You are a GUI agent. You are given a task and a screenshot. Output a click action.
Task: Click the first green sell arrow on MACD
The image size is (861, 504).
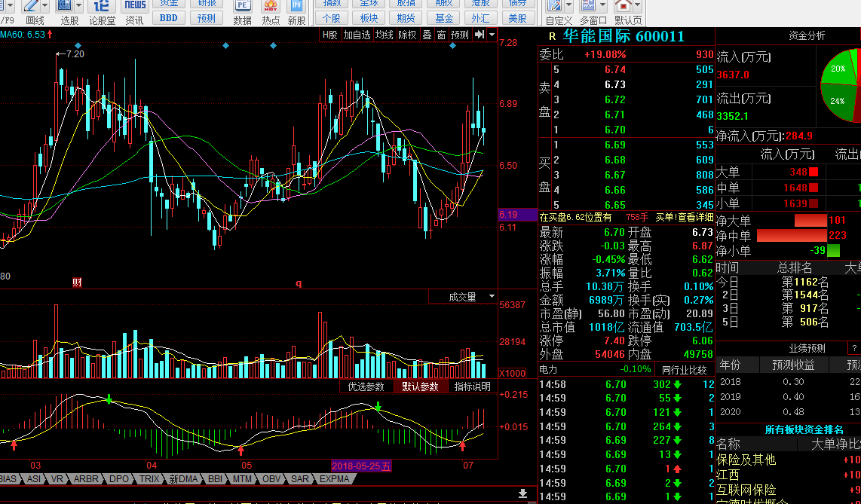pyautogui.click(x=109, y=399)
